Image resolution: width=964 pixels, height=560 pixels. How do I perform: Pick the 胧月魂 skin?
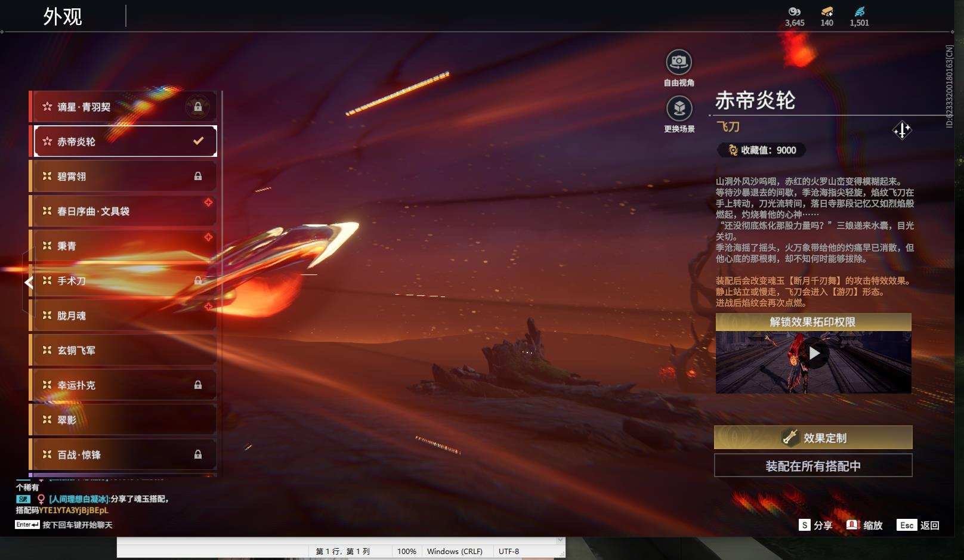pos(124,315)
